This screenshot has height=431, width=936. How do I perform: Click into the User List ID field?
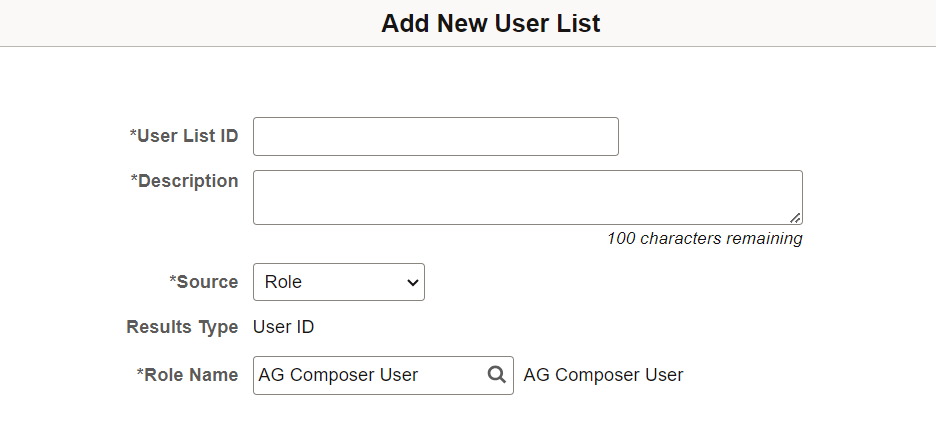(x=435, y=137)
